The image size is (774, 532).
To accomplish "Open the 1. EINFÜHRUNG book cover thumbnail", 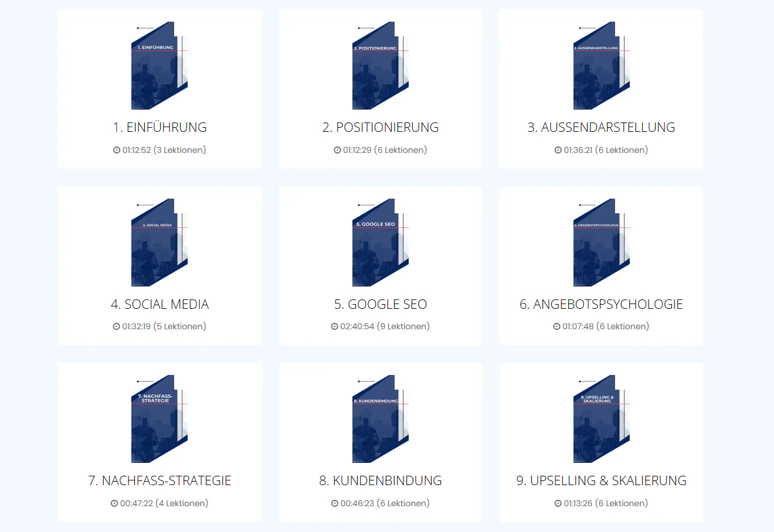I will (159, 66).
